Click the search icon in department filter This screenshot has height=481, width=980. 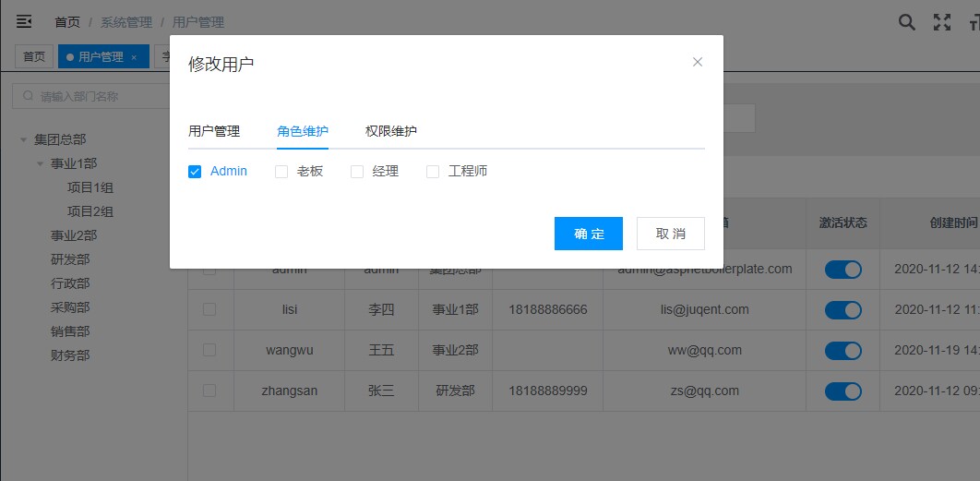coord(28,96)
